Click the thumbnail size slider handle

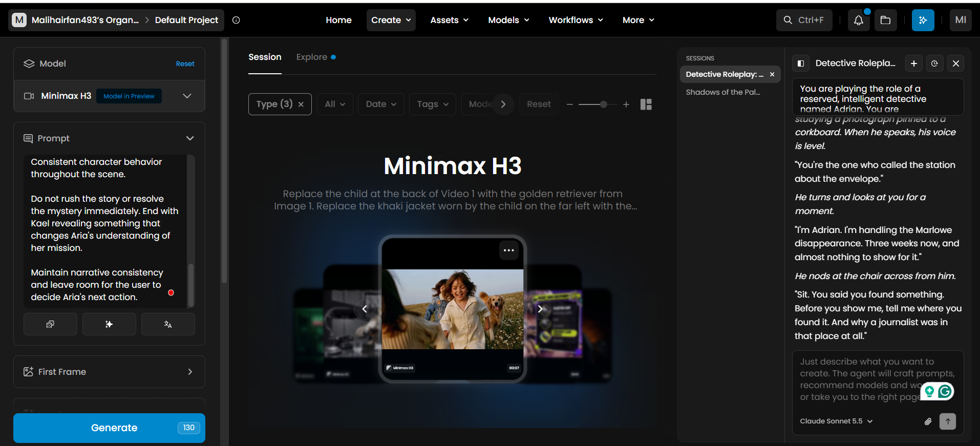604,104
